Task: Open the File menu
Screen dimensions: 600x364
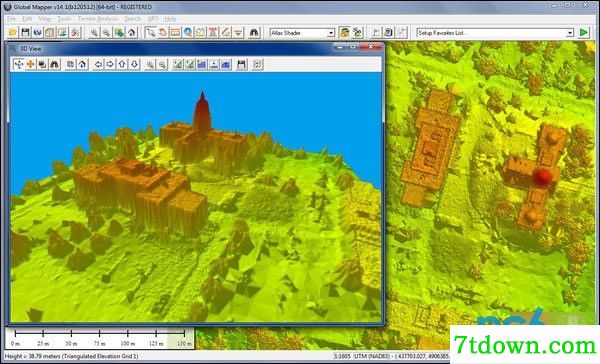Action: click(x=11, y=19)
